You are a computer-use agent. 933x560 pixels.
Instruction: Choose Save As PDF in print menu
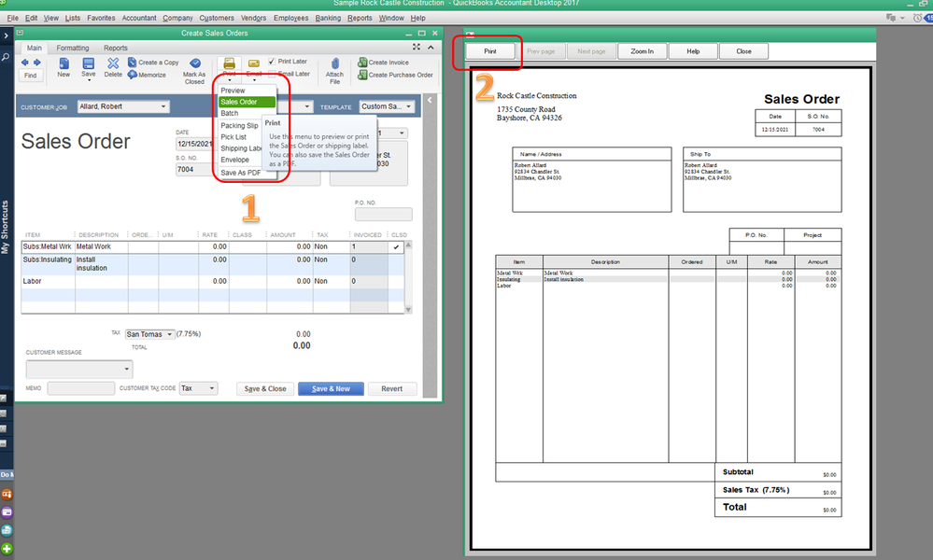(x=241, y=173)
